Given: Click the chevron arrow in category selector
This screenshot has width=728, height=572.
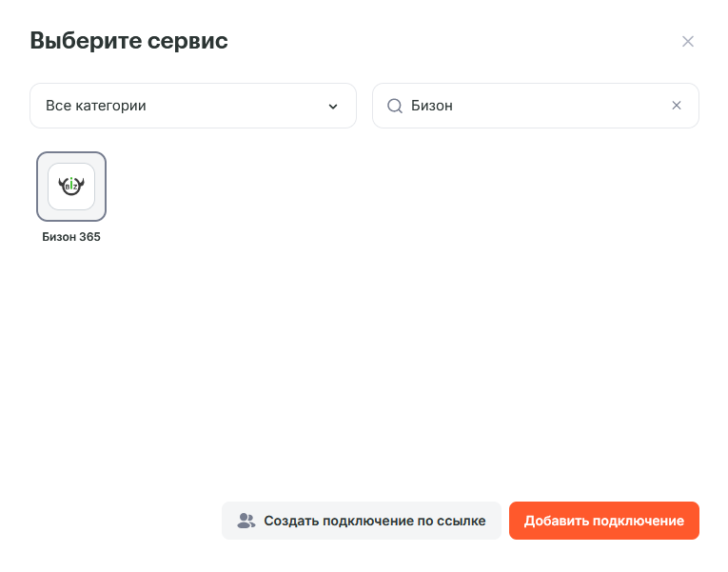Looking at the screenshot, I should [333, 107].
